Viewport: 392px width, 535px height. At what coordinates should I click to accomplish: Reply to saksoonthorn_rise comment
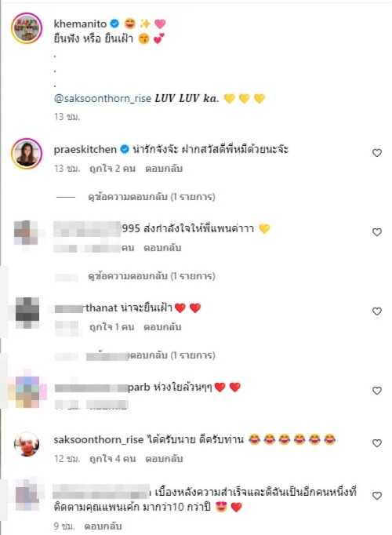[164, 459]
